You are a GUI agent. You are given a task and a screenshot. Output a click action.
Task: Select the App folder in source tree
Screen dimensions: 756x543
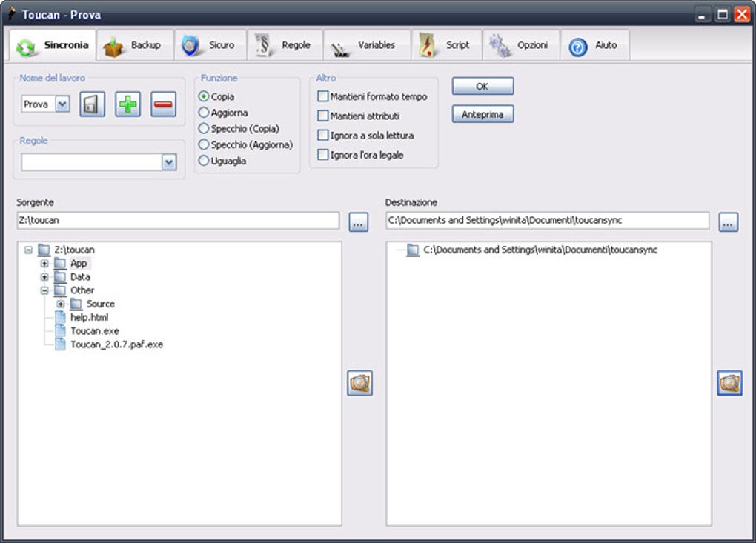[x=79, y=264]
